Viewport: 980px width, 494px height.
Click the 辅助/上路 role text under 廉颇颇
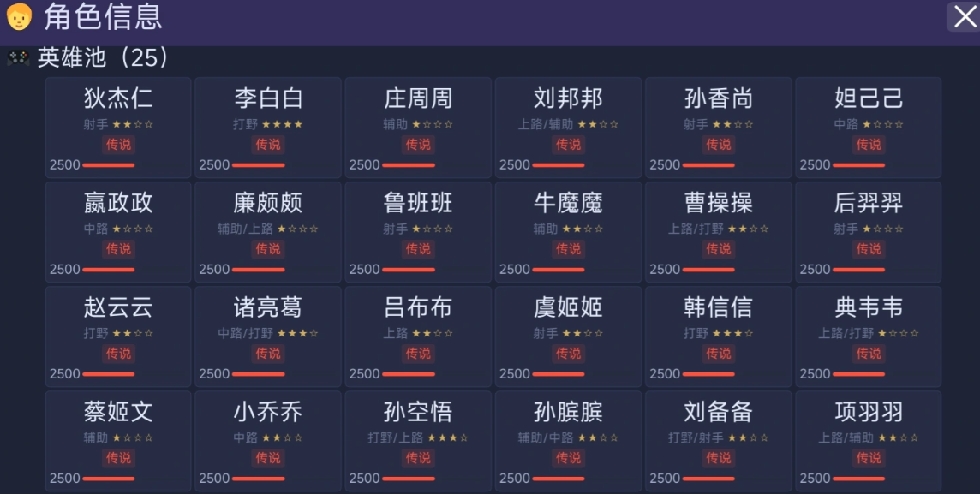(x=245, y=229)
